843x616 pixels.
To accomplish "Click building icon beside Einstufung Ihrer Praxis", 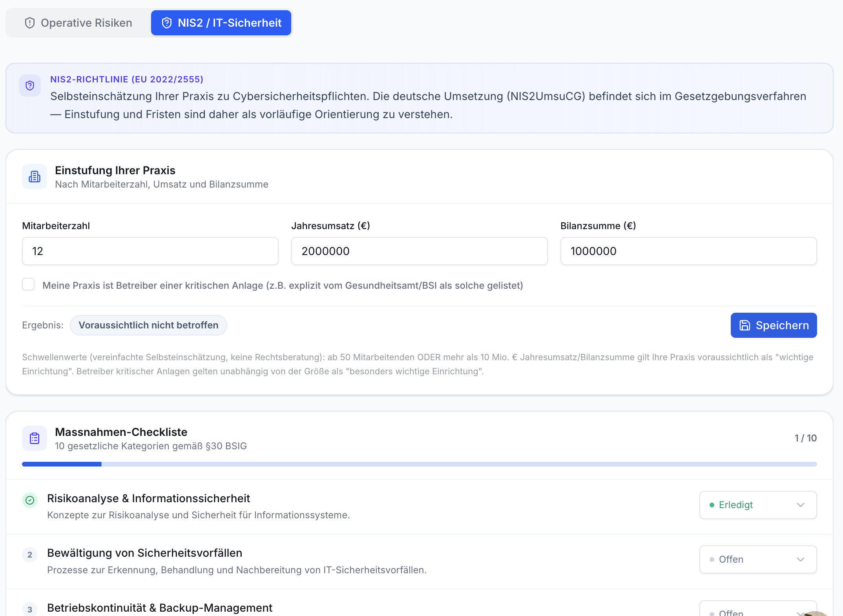I will pos(35,177).
